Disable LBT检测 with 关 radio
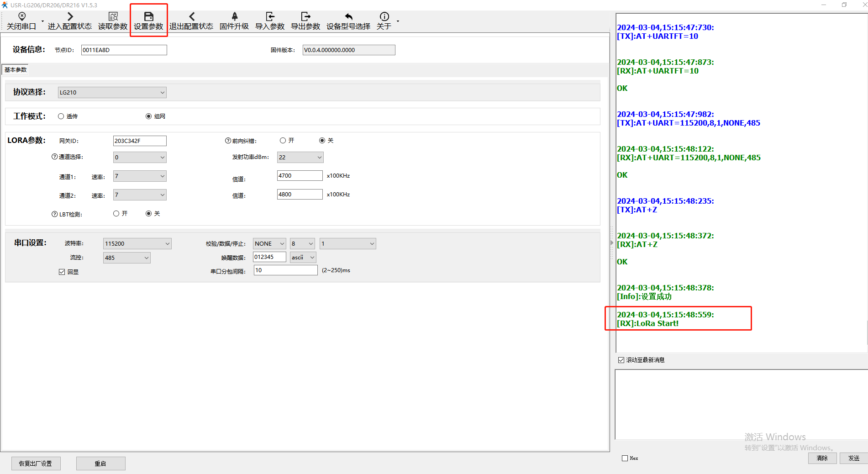Viewport: 868px width, 474px height. [x=148, y=214]
